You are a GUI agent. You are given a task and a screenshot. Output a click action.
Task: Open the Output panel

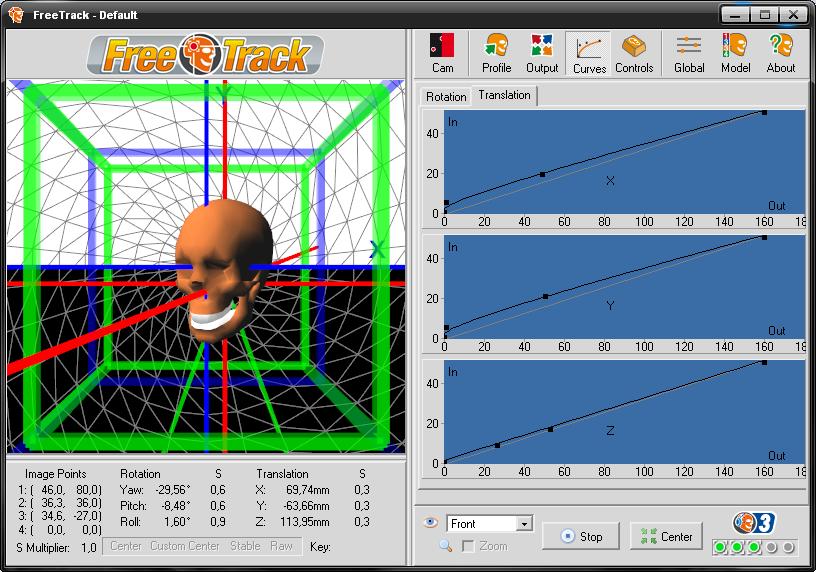point(542,53)
